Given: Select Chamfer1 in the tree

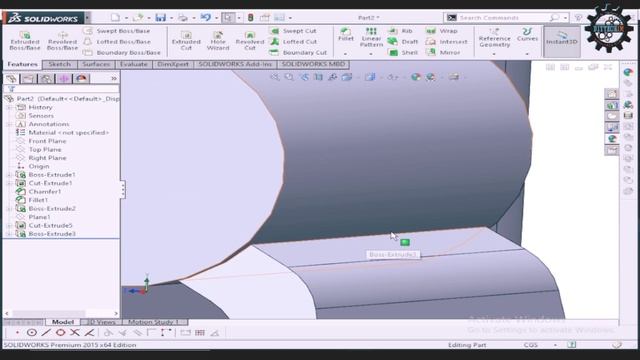Looking at the screenshot, I should click(x=44, y=191).
